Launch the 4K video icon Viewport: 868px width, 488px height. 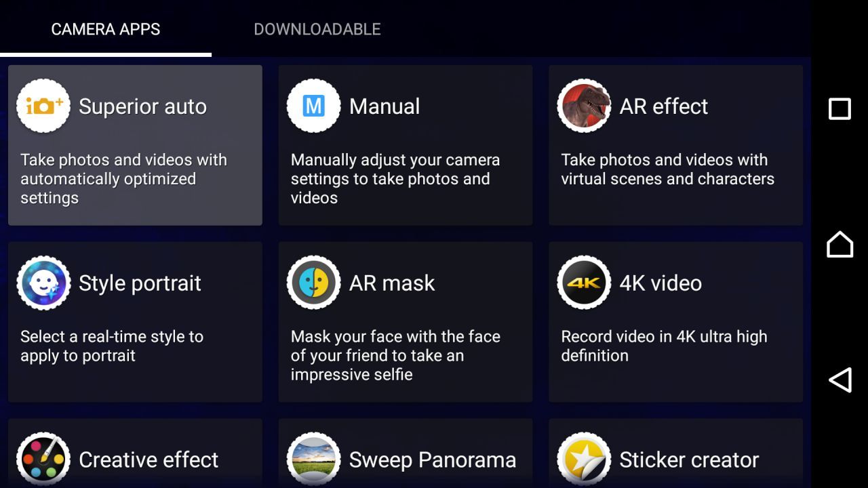coord(584,283)
